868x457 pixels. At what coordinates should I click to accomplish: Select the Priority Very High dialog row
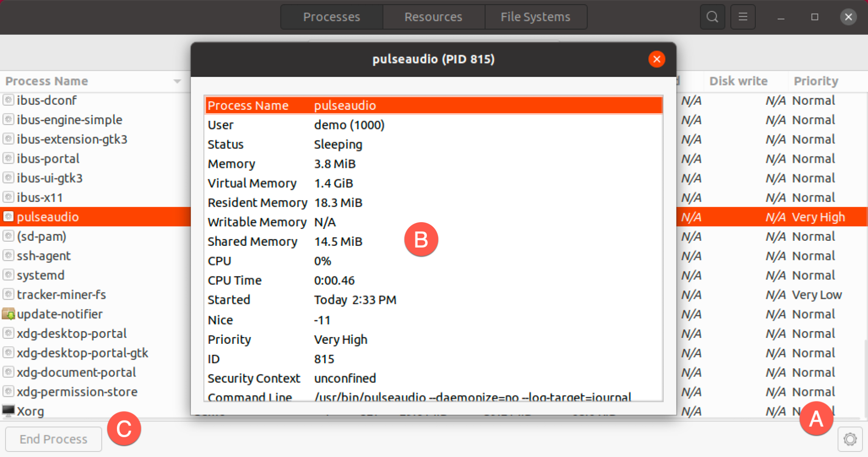click(434, 340)
